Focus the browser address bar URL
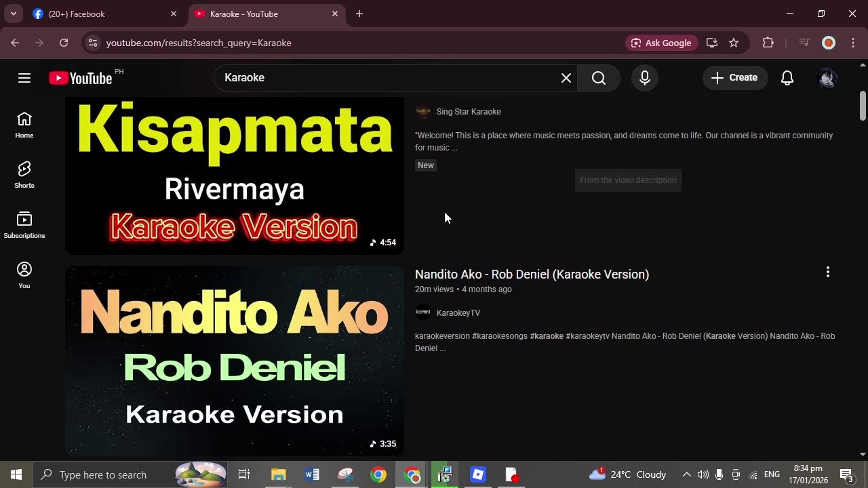This screenshot has height=488, width=868. tap(199, 43)
